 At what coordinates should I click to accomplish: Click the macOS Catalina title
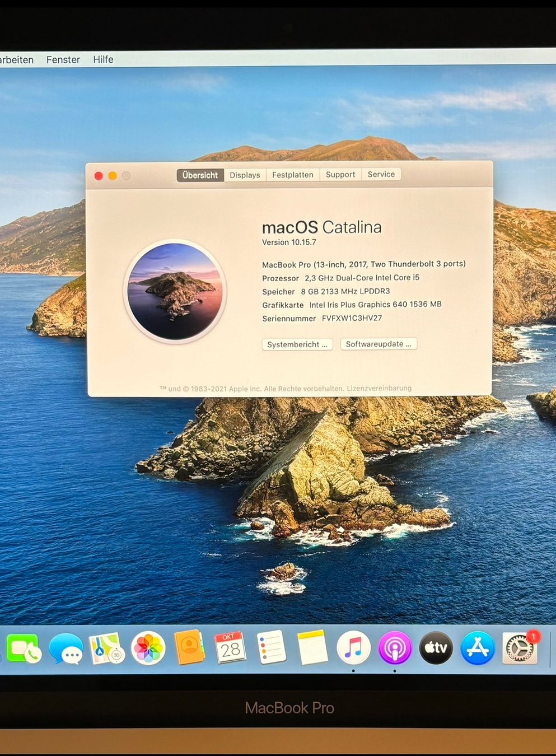[321, 227]
